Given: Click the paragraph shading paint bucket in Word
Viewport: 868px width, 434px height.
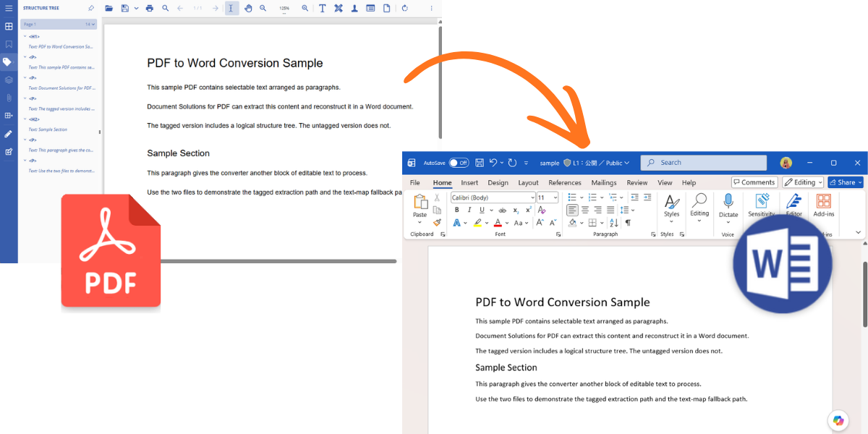Looking at the screenshot, I should [572, 223].
